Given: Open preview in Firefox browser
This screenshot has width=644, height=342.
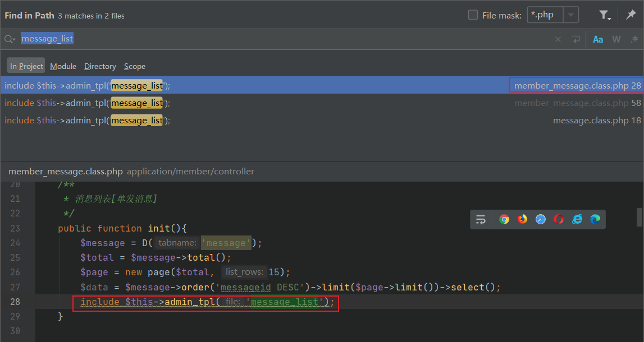Looking at the screenshot, I should [522, 219].
